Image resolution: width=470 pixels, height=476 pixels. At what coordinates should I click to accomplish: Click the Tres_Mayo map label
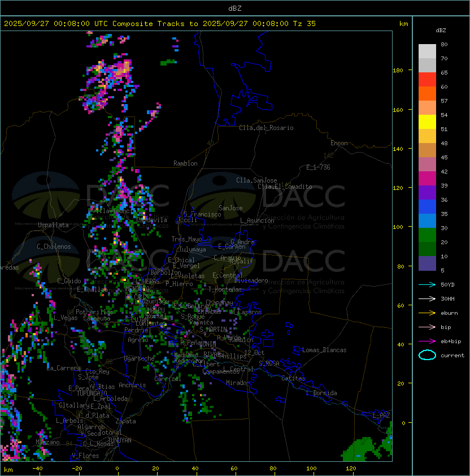coord(186,239)
